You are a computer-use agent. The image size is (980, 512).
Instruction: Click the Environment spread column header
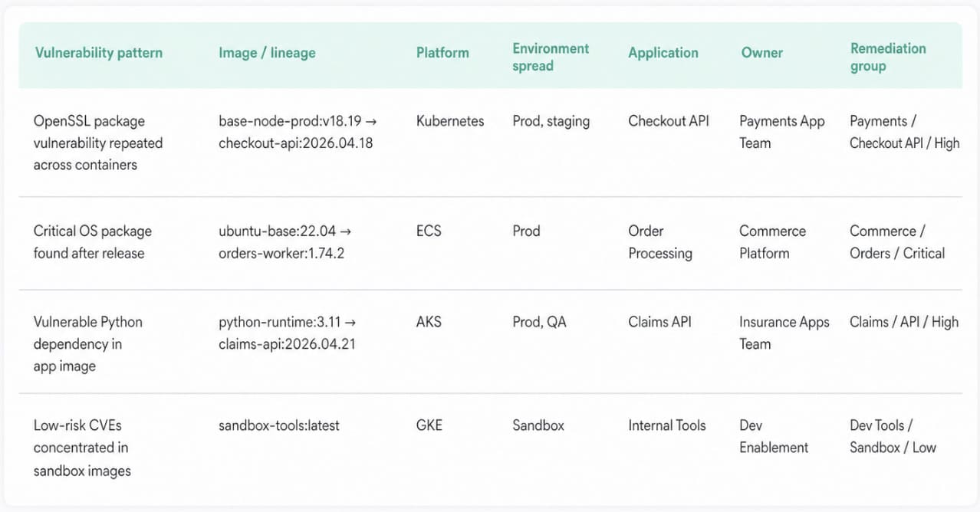tap(551, 53)
